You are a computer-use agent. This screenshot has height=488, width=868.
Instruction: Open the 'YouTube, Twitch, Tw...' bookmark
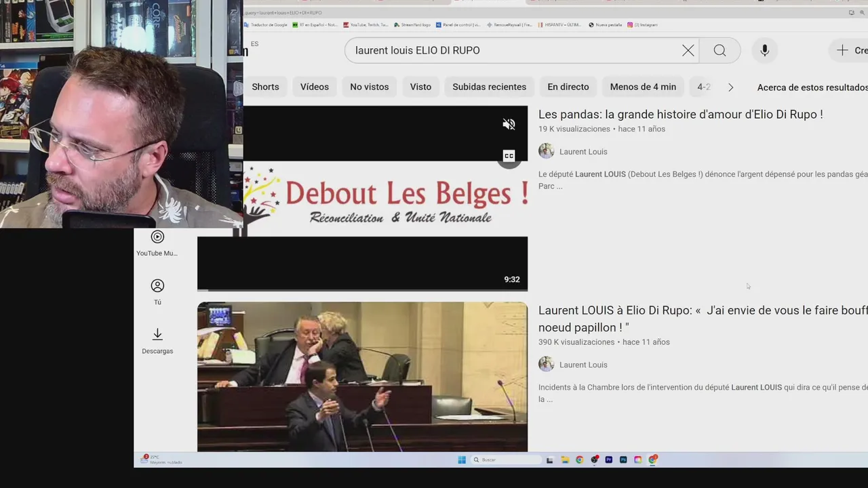click(366, 24)
